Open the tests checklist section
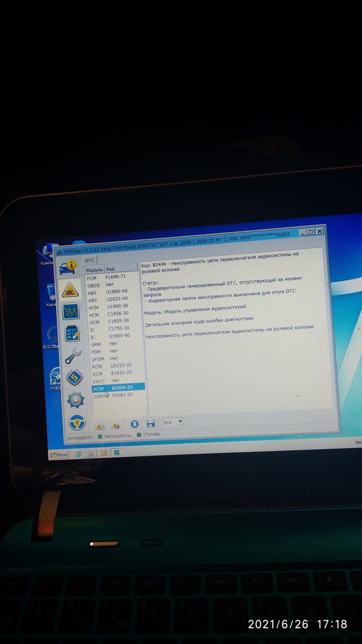 tap(72, 334)
